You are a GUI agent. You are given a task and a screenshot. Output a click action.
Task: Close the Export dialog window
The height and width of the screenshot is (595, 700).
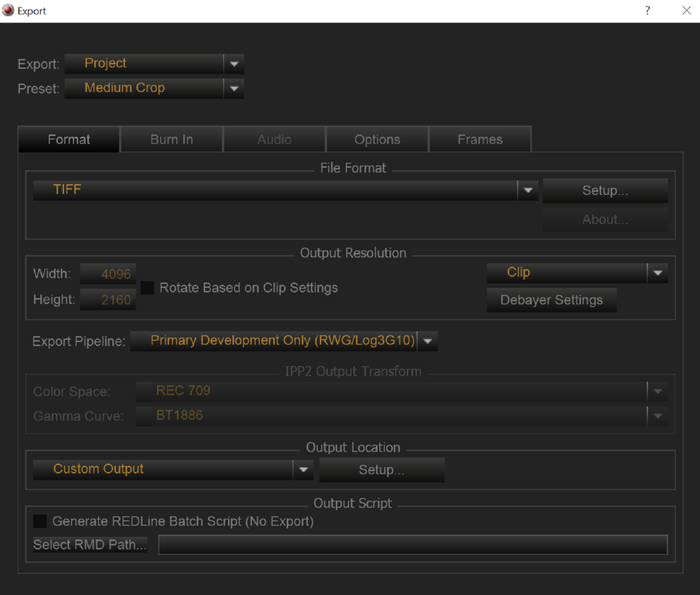pyautogui.click(x=687, y=10)
